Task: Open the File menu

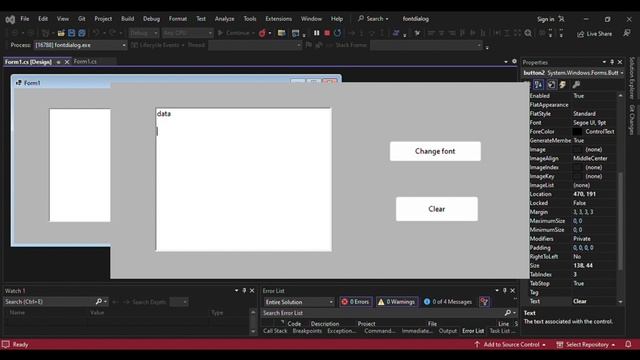Action: click(25, 19)
